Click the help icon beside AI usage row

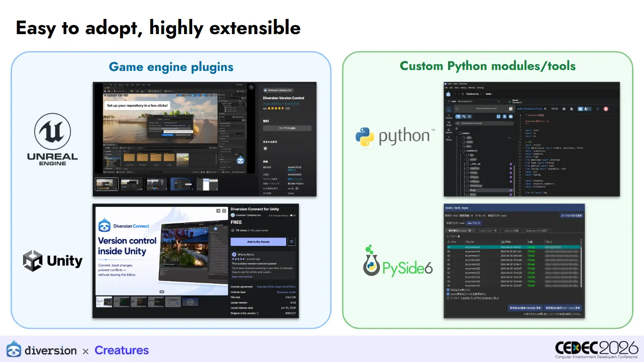point(297,188)
